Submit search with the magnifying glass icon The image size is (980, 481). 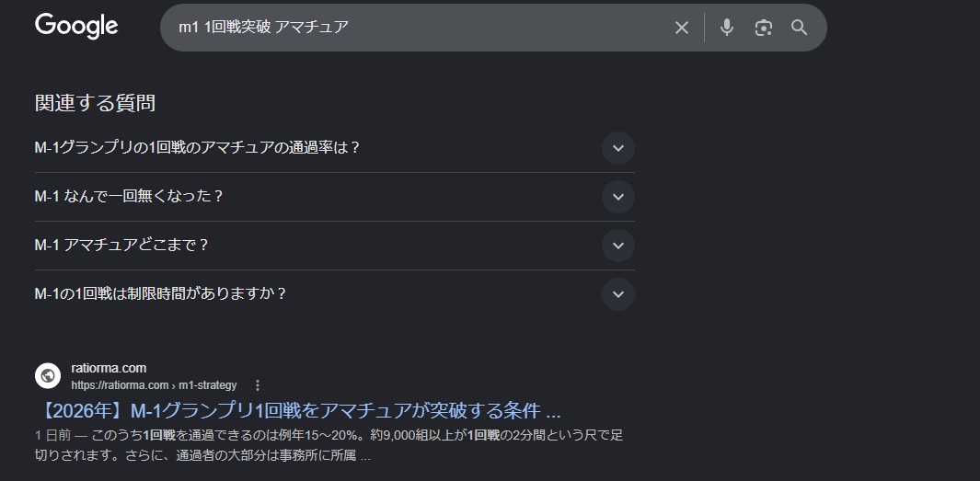(800, 28)
